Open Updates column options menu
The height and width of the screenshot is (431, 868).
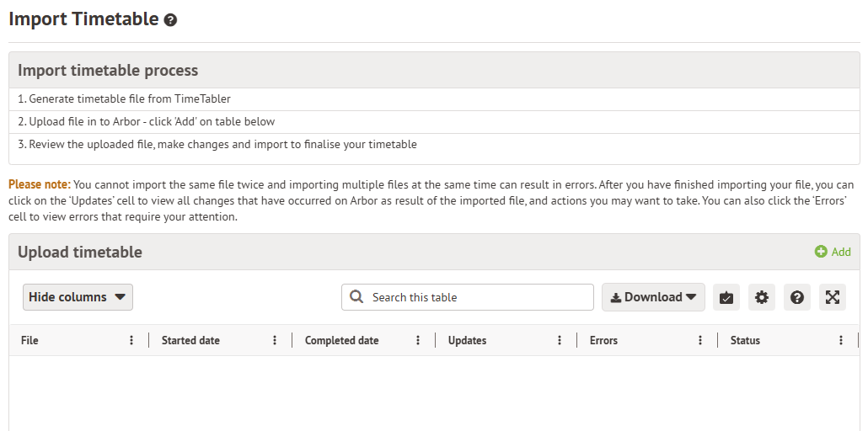coord(560,341)
